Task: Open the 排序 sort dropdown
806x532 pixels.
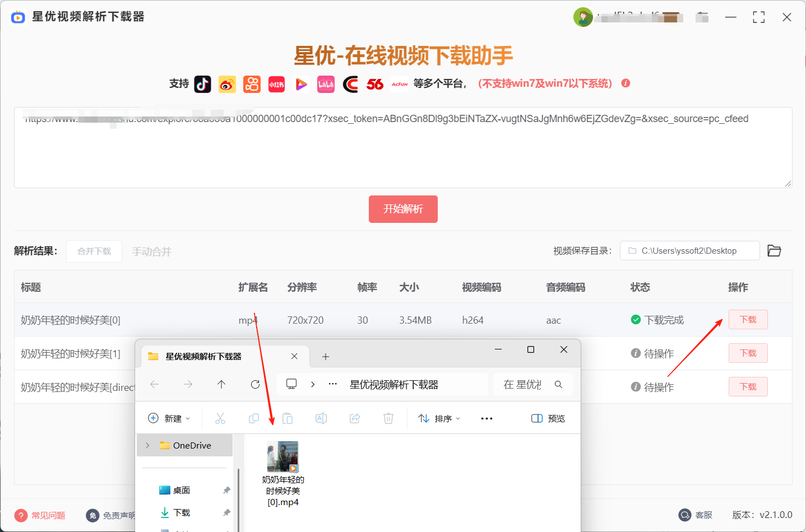Action: (439, 418)
